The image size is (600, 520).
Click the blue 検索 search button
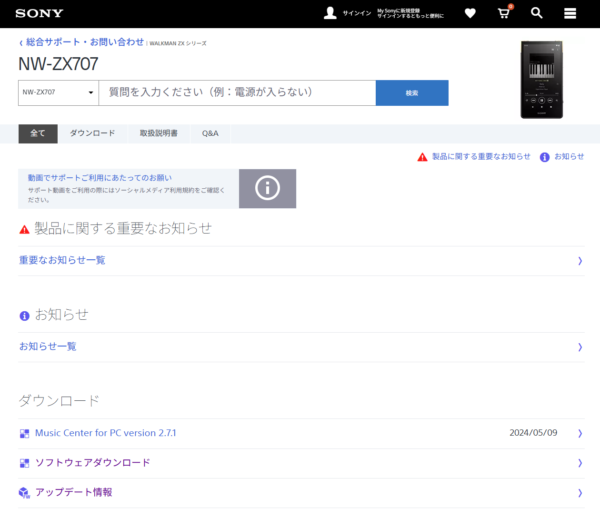(x=412, y=93)
